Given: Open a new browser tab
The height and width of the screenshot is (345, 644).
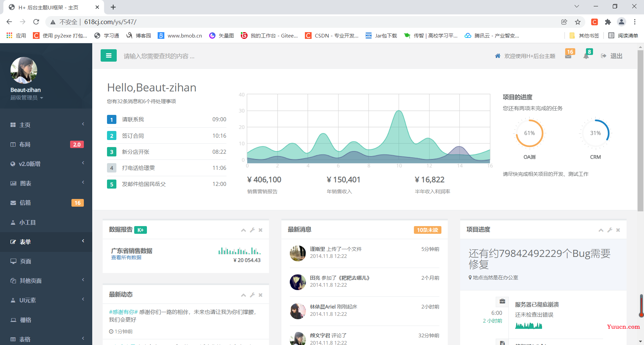Looking at the screenshot, I should [x=113, y=7].
